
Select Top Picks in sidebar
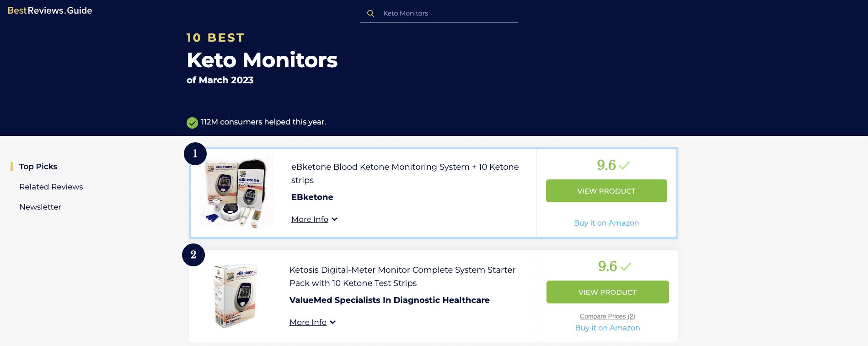point(38,167)
